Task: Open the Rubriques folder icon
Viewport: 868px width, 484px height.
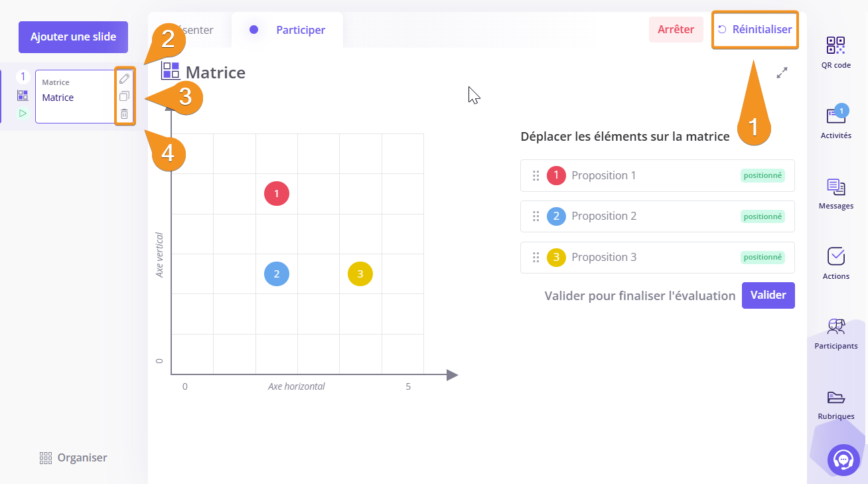Action: coord(835,397)
